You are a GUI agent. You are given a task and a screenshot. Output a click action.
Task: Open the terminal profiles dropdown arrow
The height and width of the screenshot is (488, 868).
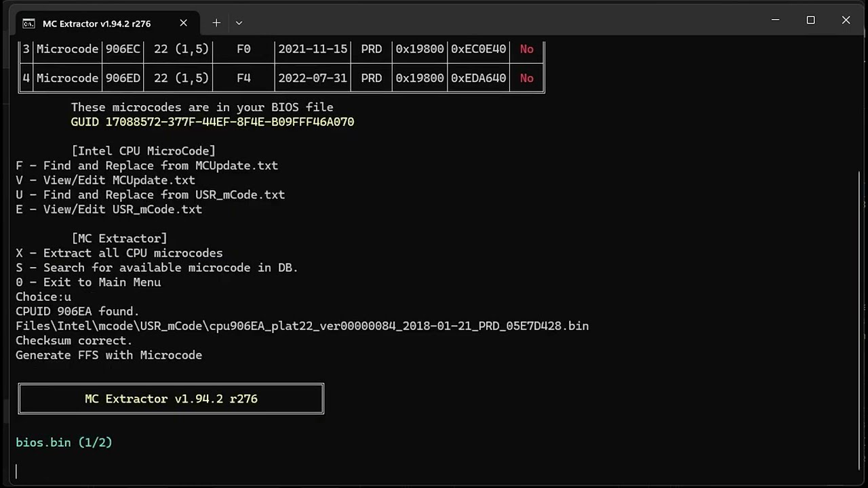point(239,23)
